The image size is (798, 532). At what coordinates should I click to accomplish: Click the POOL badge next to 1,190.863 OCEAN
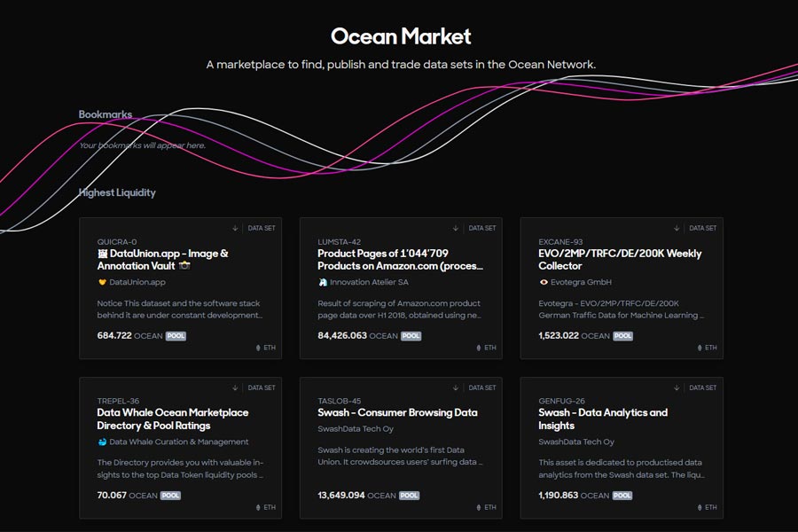click(x=623, y=496)
